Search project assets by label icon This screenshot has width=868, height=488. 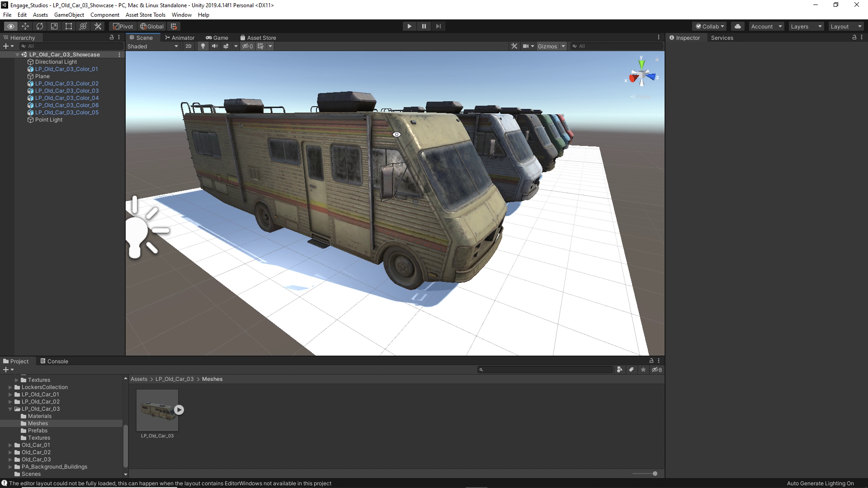(632, 370)
